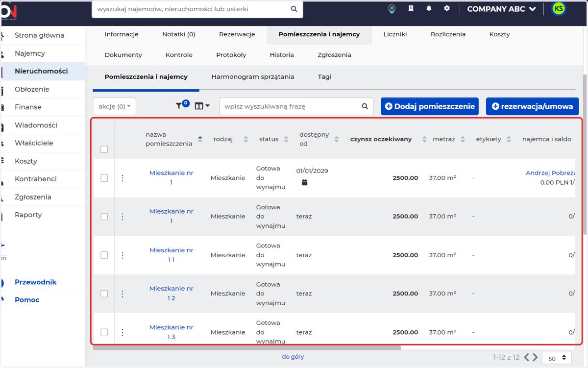Tick checkbox for Mieszkanie nr 1 3
The width and height of the screenshot is (588, 368).
[x=104, y=332]
